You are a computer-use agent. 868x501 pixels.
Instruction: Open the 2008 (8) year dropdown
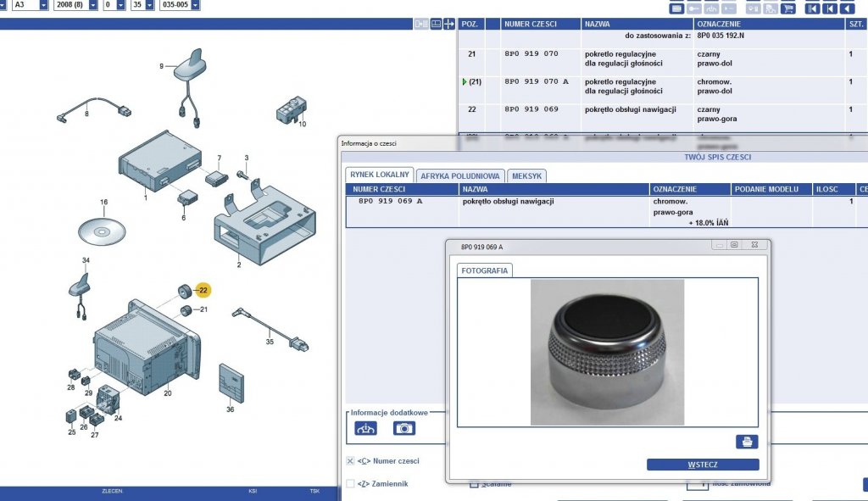93,5
